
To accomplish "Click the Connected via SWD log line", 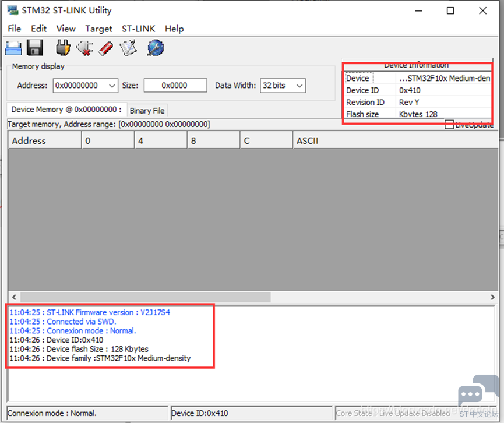I will [63, 322].
